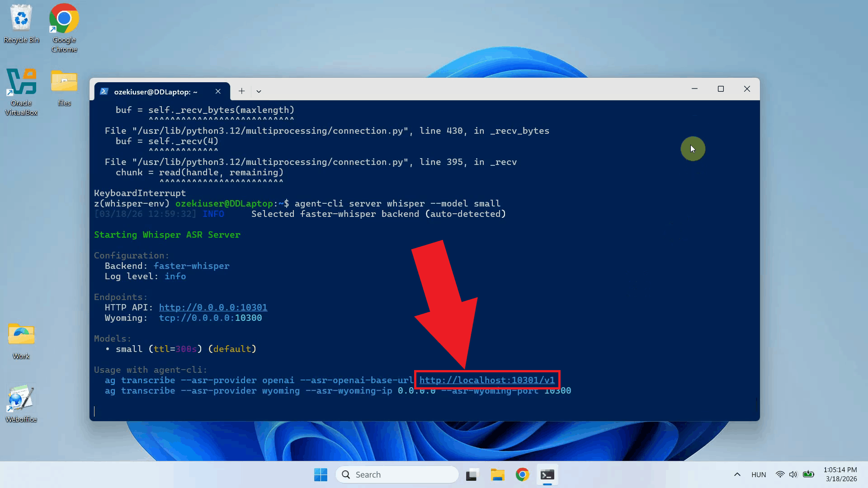
Task: Open File Explorer from the taskbar
Action: click(x=497, y=474)
